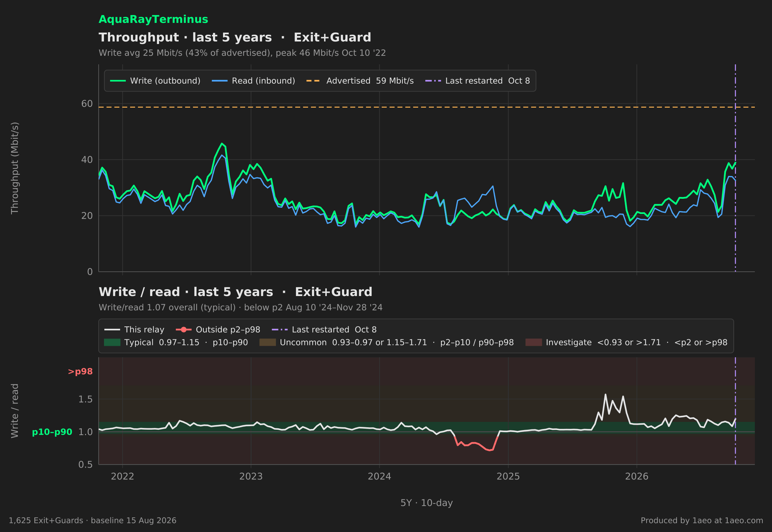The height and width of the screenshot is (532, 772).
Task: Click the 0.5 write/read tick label
Action: 85,464
